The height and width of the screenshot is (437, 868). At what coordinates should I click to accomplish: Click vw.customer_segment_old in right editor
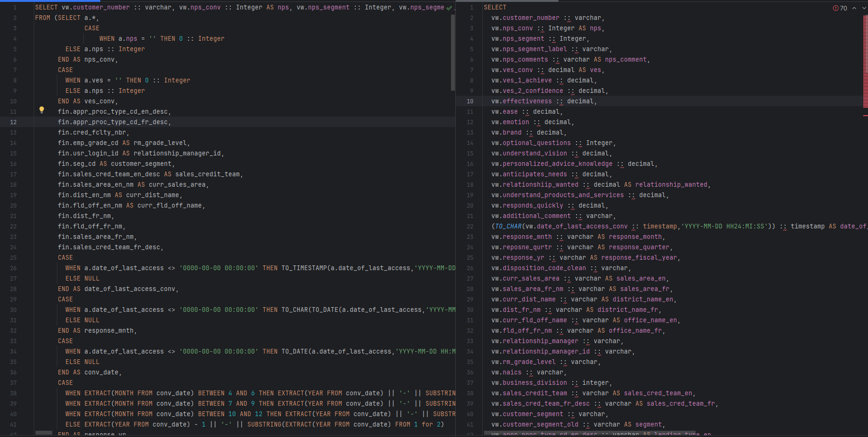coord(535,425)
